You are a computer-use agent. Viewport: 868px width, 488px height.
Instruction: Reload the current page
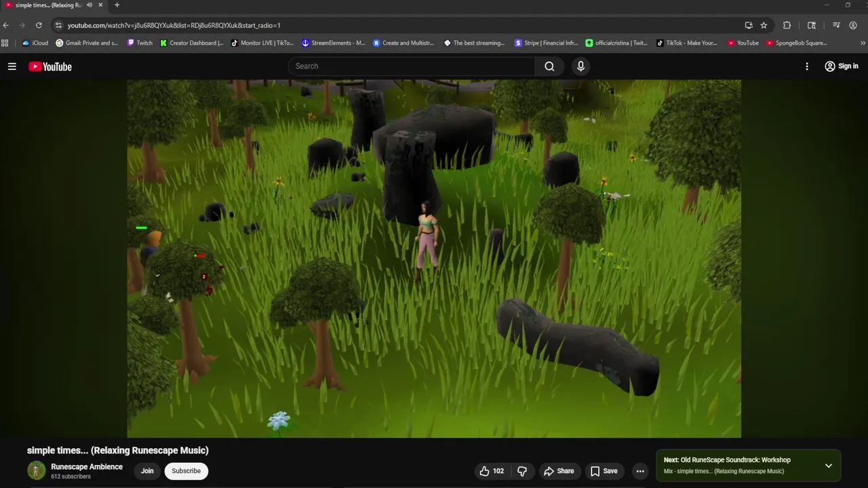(39, 25)
